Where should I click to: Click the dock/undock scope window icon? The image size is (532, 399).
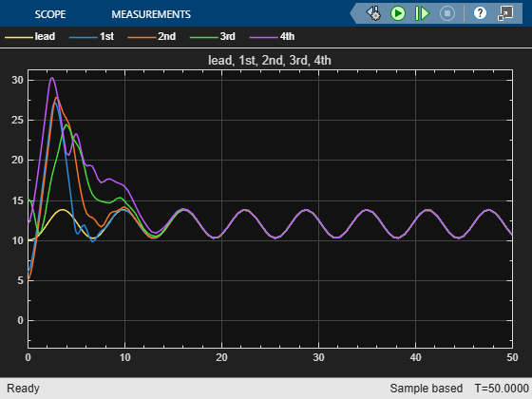[505, 13]
